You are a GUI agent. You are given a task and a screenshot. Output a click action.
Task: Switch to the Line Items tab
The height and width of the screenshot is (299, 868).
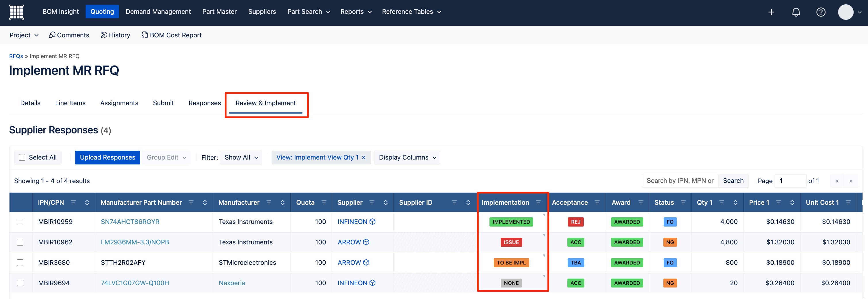[70, 103]
